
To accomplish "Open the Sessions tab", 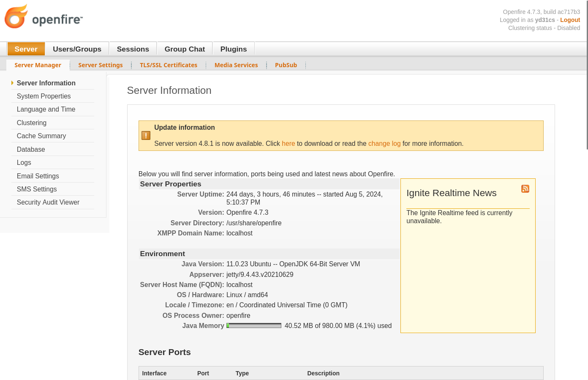I will pos(133,49).
